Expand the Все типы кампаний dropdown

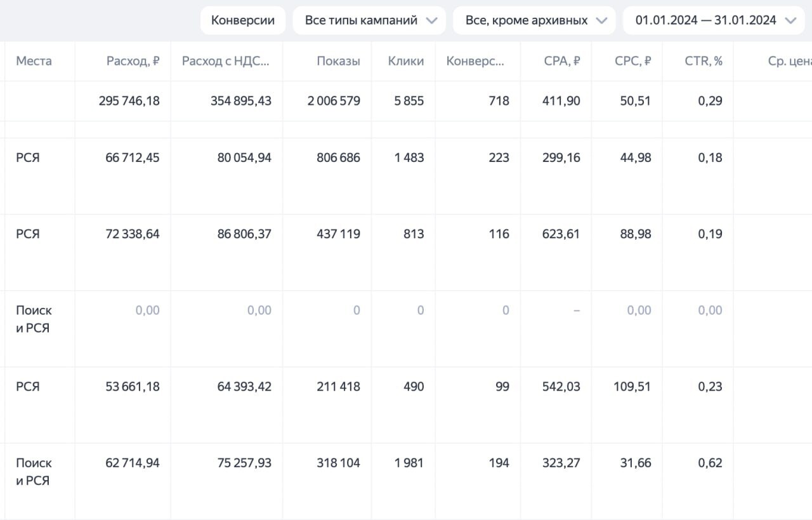click(370, 20)
